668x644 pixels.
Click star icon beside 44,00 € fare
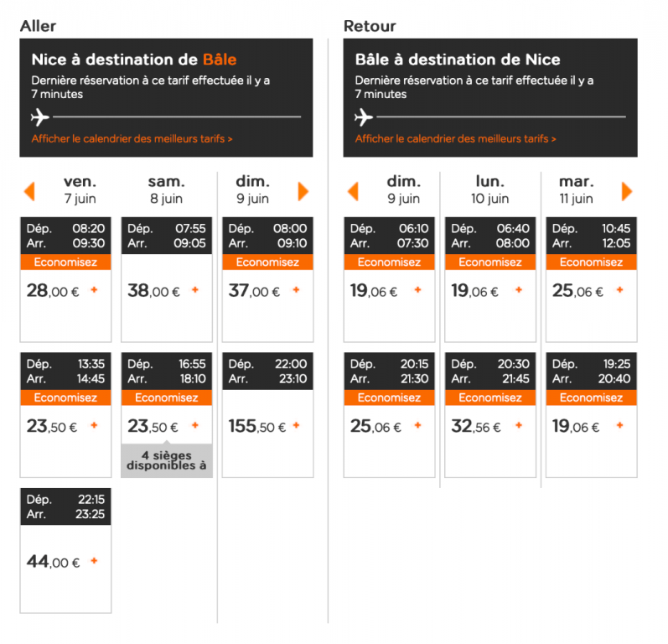coord(94,561)
